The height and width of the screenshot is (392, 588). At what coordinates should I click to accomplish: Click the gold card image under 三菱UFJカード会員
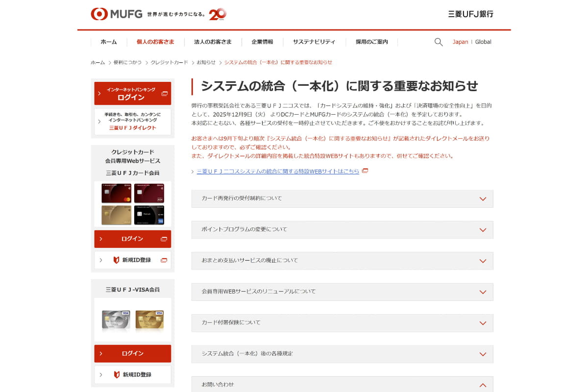tap(116, 215)
